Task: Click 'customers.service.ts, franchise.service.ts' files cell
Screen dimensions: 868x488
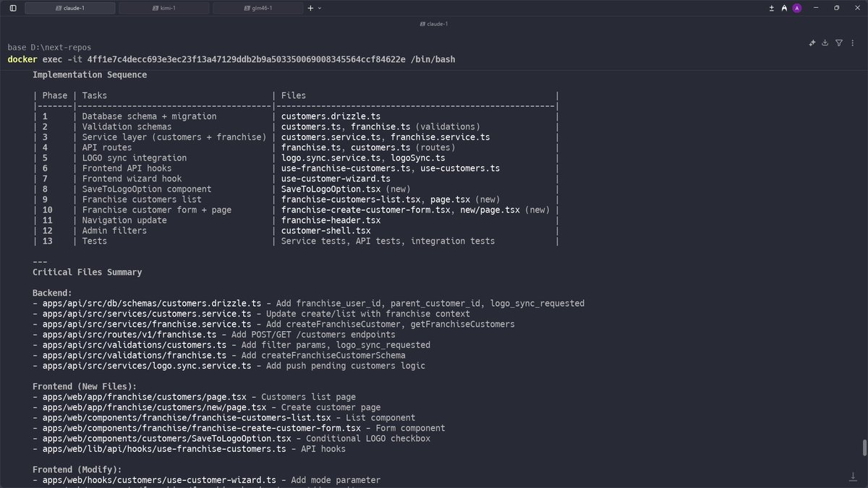Action: coord(386,137)
